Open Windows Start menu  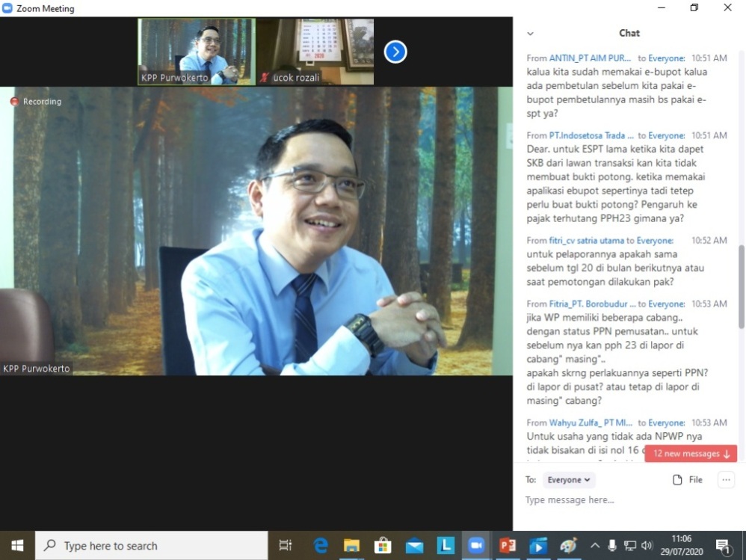point(17,546)
